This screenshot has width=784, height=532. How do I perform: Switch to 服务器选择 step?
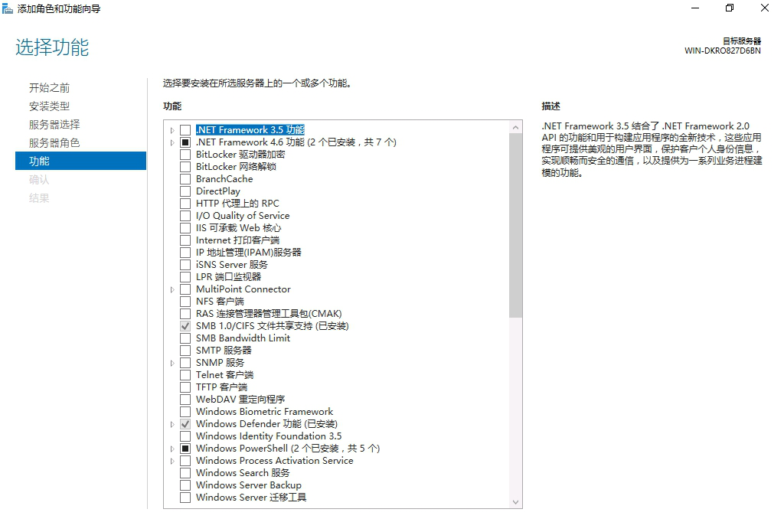point(54,125)
